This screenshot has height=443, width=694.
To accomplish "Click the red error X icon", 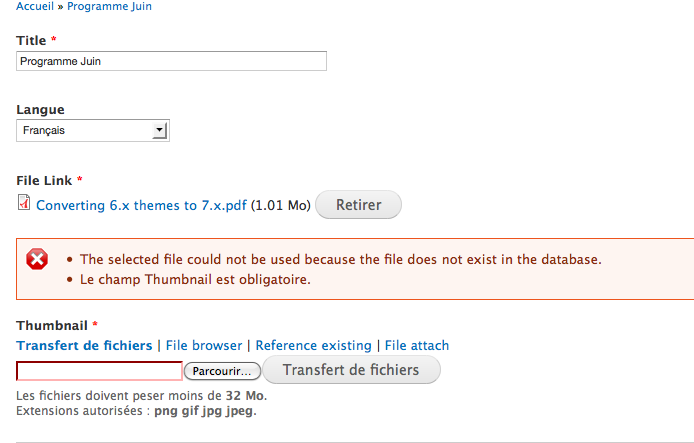I will pyautogui.click(x=37, y=260).
